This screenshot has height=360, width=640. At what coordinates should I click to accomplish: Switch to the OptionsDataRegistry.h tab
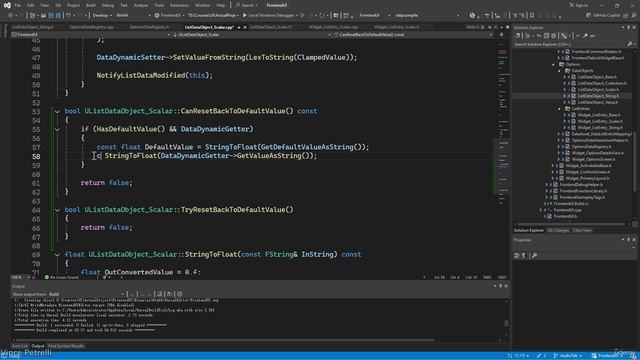pos(149,27)
